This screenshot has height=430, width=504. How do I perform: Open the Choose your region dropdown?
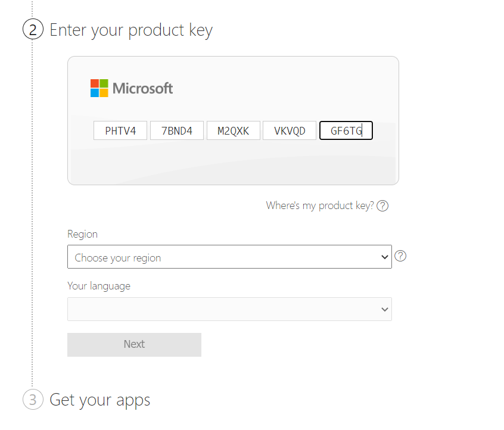229,257
